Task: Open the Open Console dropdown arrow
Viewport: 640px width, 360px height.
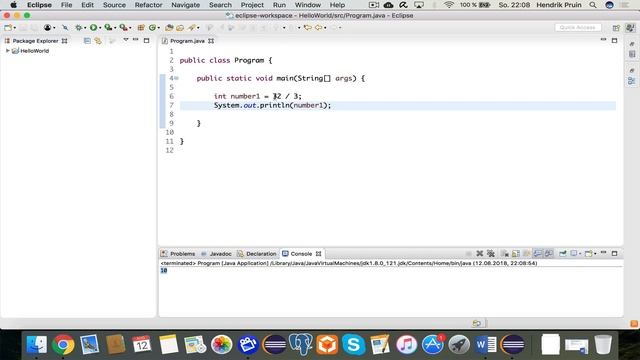Action: [x=596, y=253]
